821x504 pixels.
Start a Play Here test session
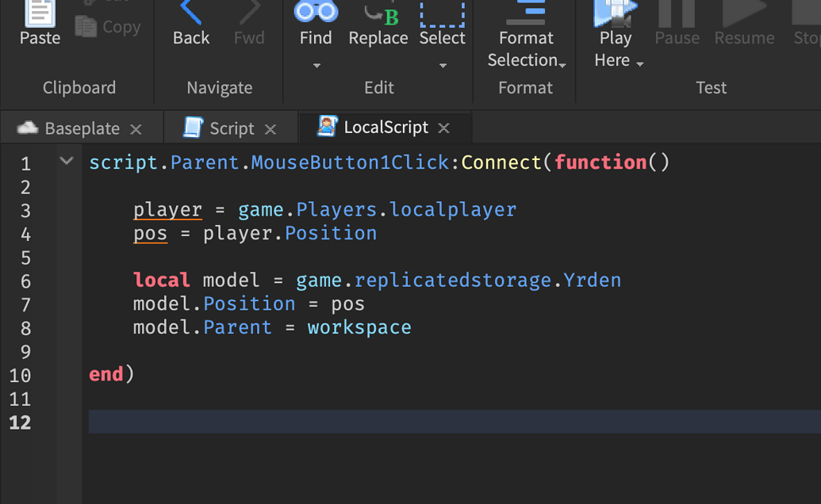click(615, 16)
